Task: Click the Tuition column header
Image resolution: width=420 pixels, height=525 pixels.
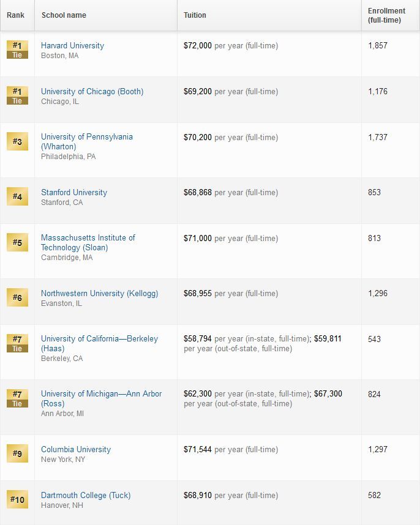Action: [195, 15]
